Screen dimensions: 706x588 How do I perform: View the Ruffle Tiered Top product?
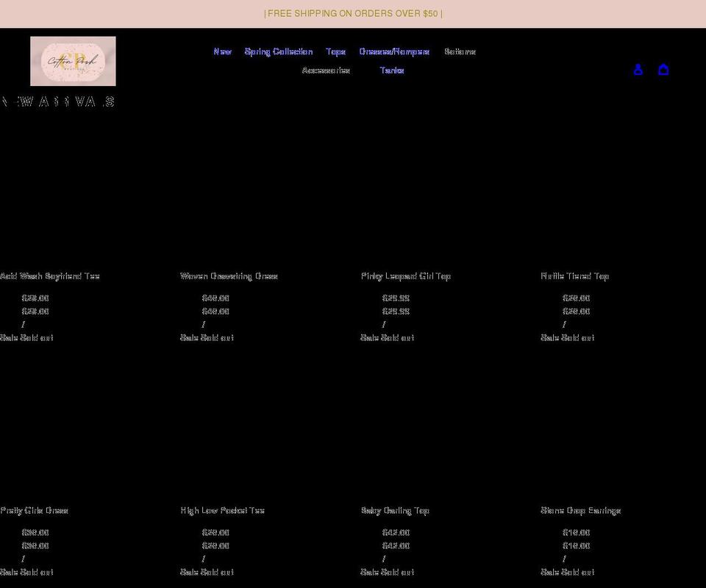point(574,276)
